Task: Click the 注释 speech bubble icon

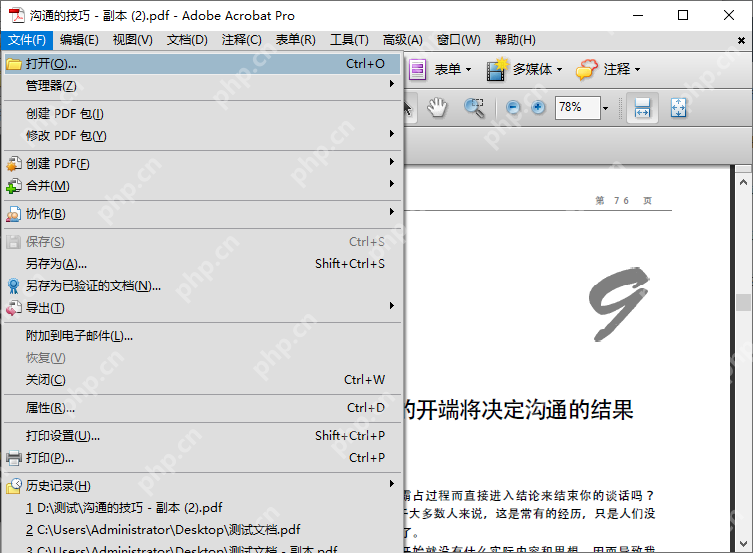Action: 586,70
